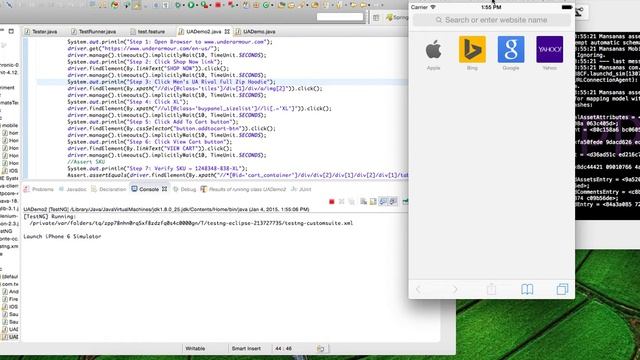Click the Writable status bar entry
The height and width of the screenshot is (360, 640).
click(x=195, y=349)
